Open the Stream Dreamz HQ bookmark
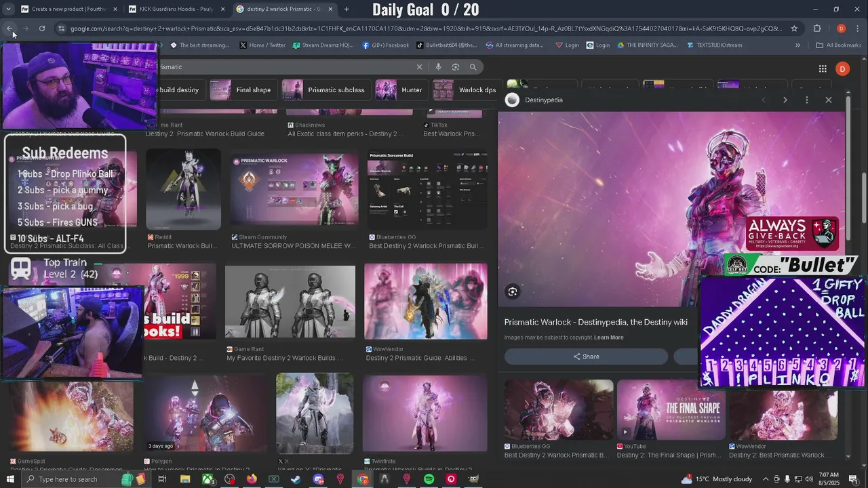 coord(323,45)
